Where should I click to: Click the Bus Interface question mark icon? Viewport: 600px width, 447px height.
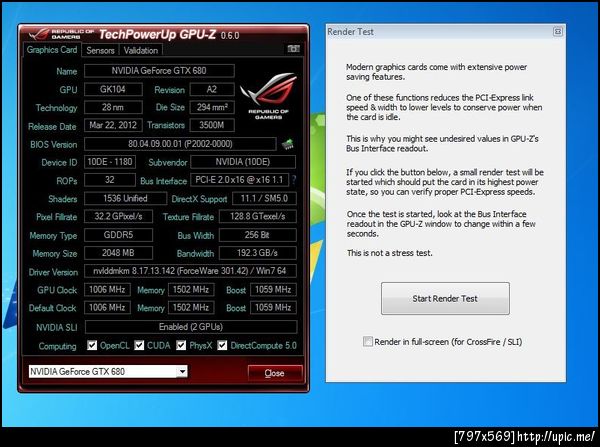(294, 180)
